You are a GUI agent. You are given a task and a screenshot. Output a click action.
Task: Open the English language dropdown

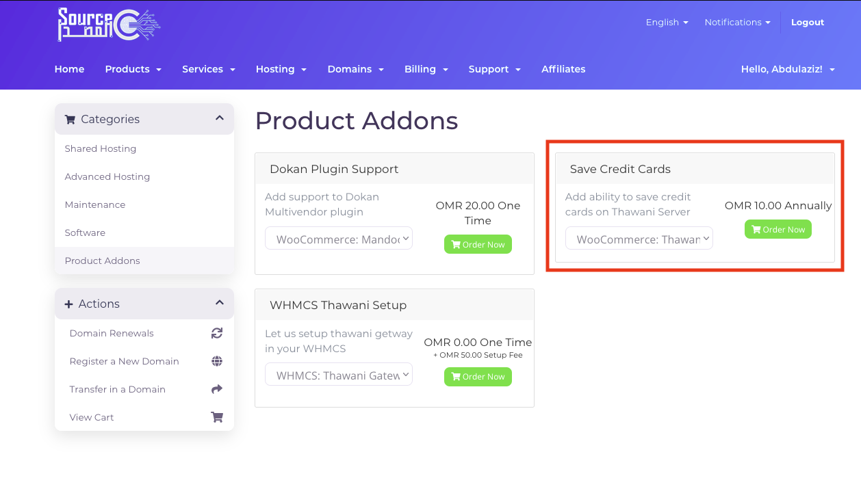(667, 22)
